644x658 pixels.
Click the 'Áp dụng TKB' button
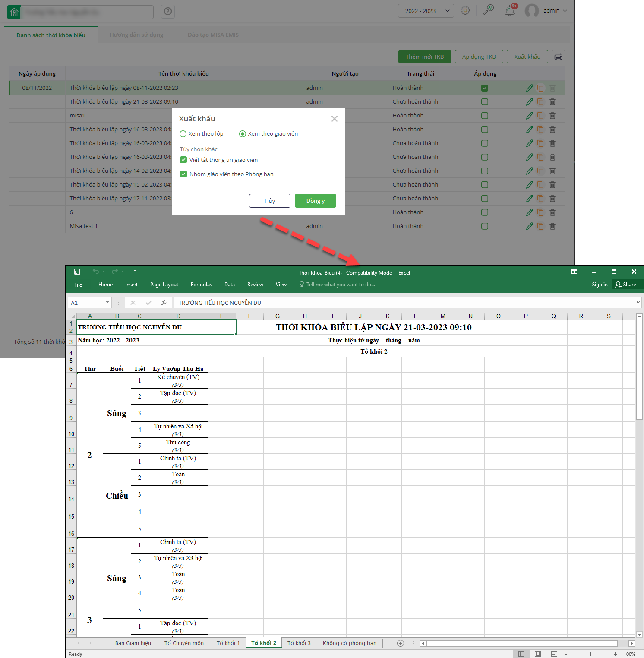(x=479, y=57)
